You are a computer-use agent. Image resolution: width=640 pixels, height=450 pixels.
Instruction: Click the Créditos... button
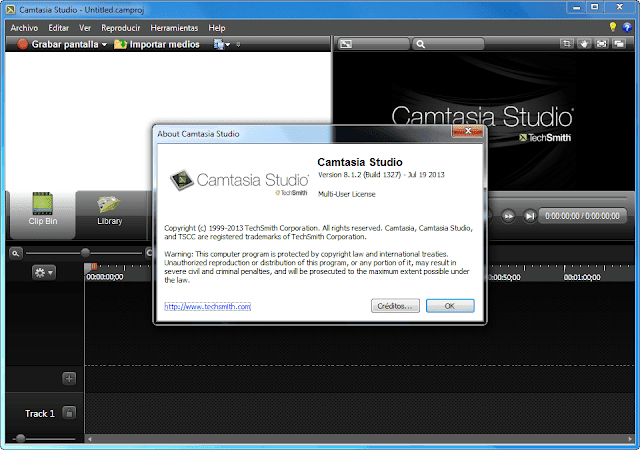click(x=395, y=306)
